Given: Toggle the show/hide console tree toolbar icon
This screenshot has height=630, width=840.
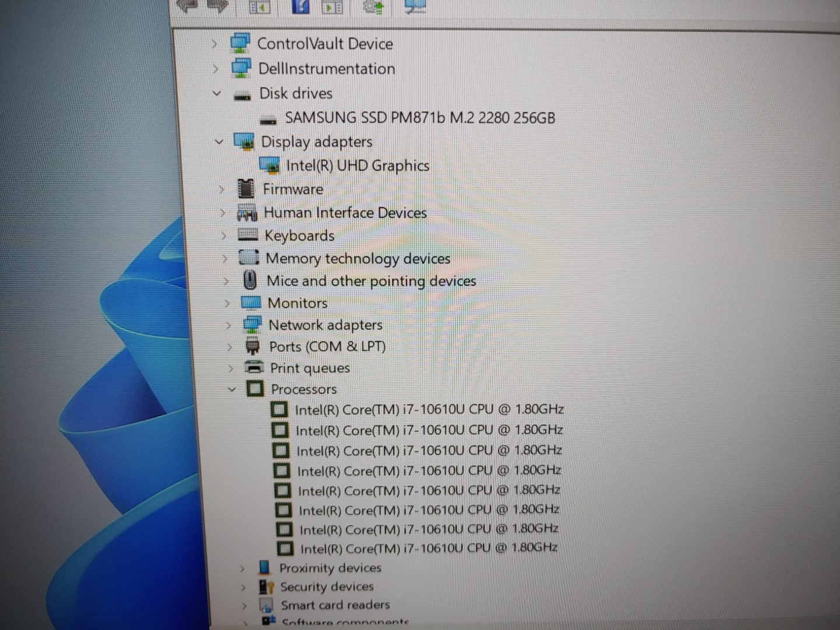Looking at the screenshot, I should (259, 7).
